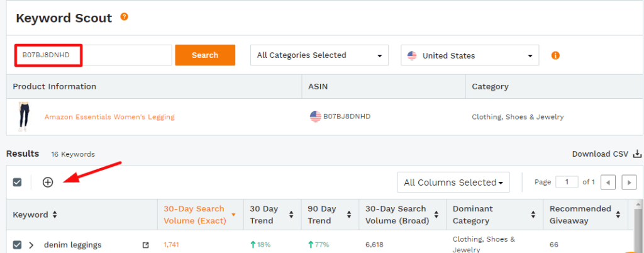
Task: Click the Download CSV link
Action: click(600, 154)
